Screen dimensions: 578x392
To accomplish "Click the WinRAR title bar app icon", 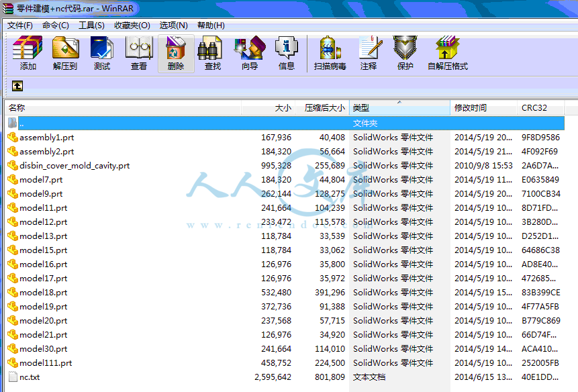I will click(x=8, y=9).
